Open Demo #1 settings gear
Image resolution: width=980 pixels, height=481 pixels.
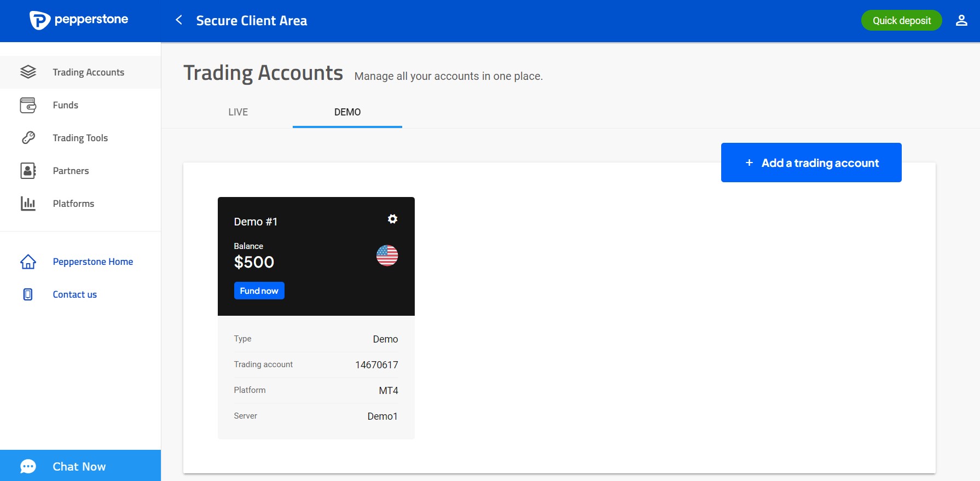pos(392,219)
